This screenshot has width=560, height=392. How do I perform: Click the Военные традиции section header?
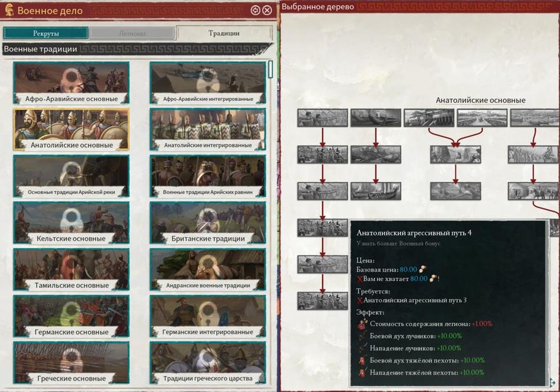tap(40, 49)
